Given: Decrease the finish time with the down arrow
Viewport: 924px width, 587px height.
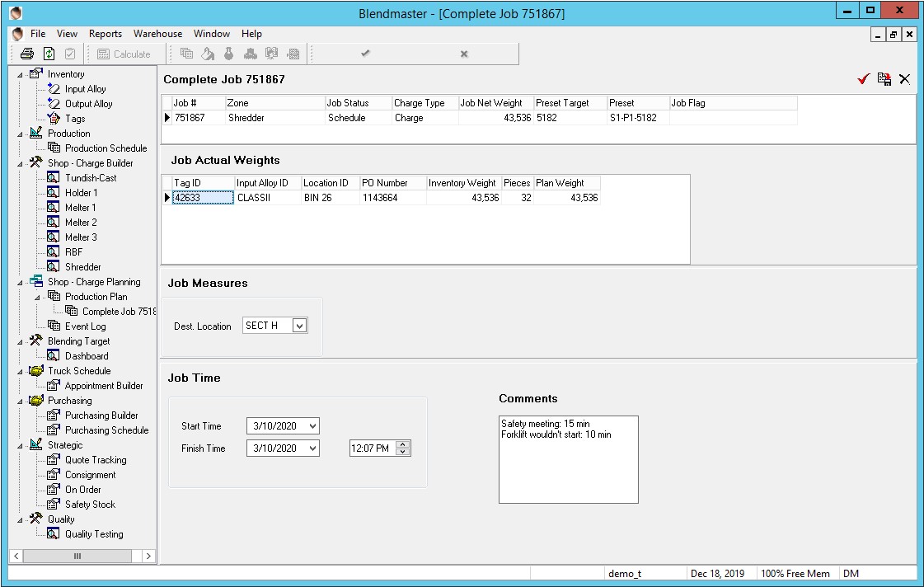Looking at the screenshot, I should 403,452.
